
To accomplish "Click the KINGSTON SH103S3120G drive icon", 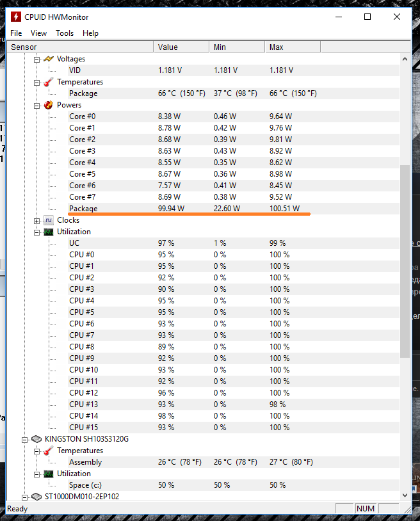I will [x=36, y=439].
